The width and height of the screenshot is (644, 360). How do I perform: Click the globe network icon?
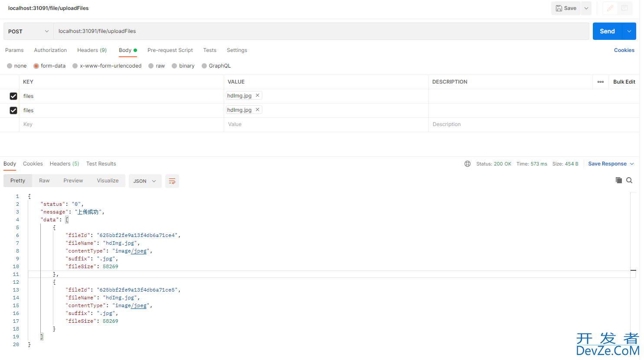tap(467, 164)
